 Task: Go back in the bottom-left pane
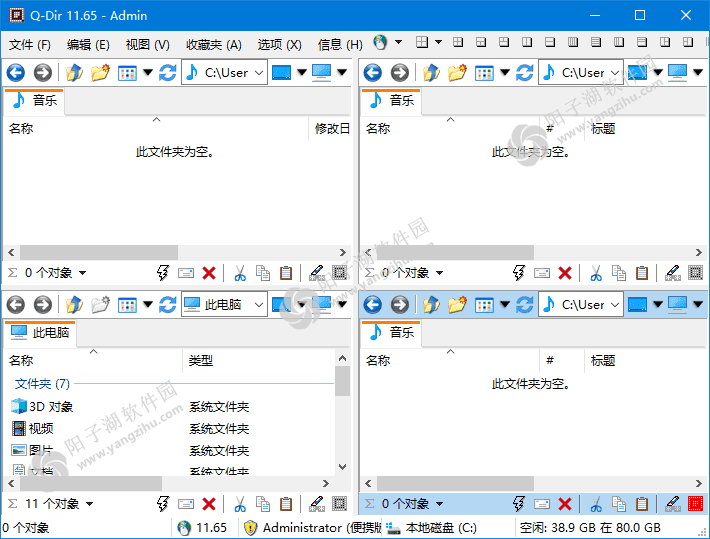15,304
